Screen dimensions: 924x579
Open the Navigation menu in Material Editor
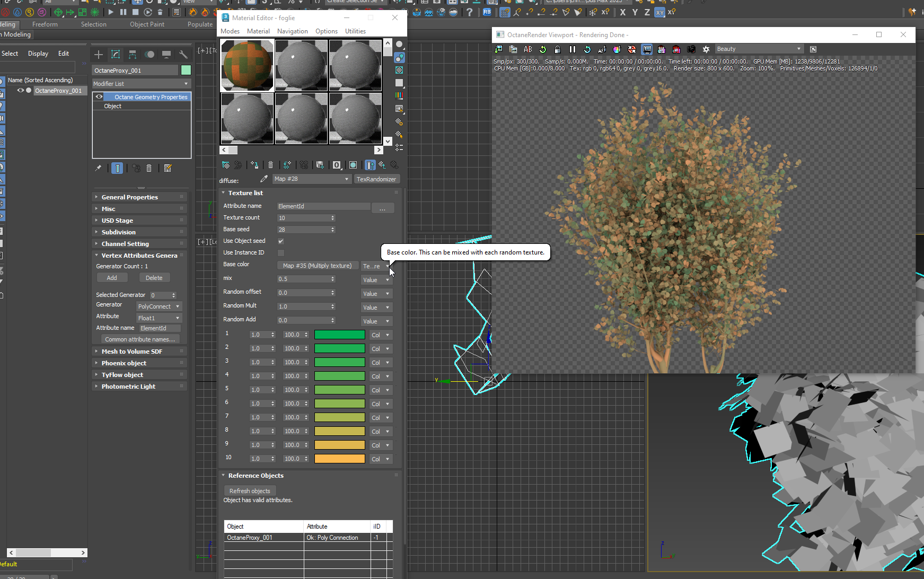pyautogui.click(x=292, y=31)
